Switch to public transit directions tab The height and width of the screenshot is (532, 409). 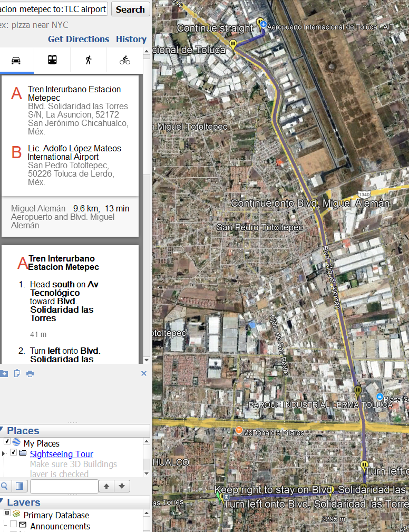point(52,60)
